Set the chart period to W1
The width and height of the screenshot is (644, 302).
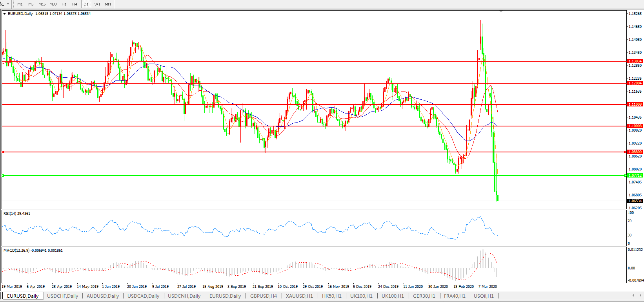pyautogui.click(x=97, y=4)
